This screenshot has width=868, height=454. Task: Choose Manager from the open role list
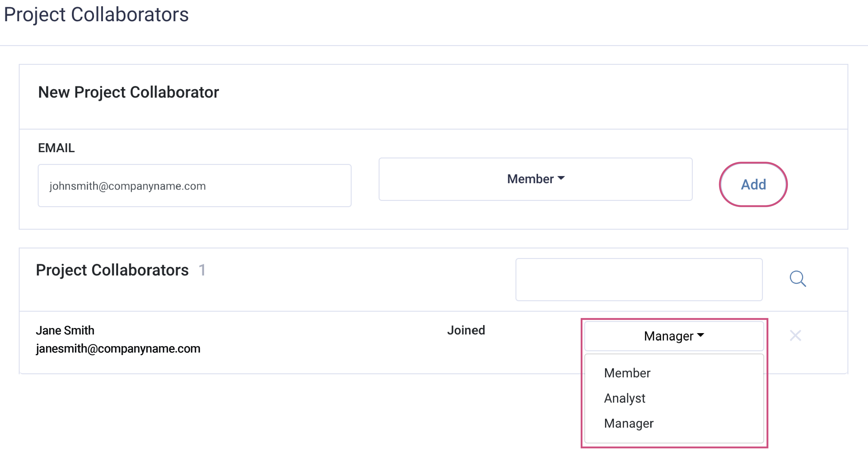(629, 423)
